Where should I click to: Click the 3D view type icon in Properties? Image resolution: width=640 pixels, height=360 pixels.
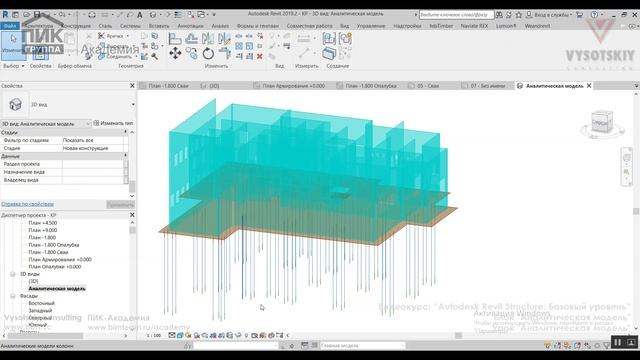click(15, 104)
